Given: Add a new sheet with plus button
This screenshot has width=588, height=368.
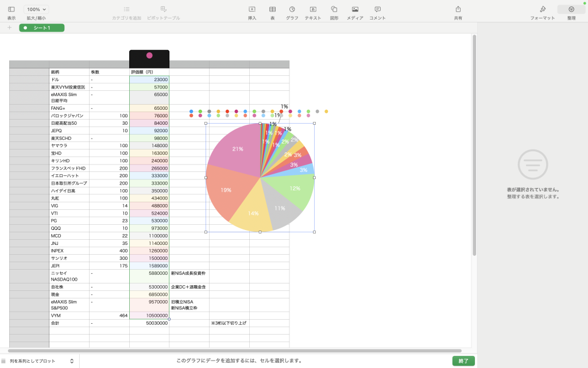Looking at the screenshot, I should coord(9,28).
